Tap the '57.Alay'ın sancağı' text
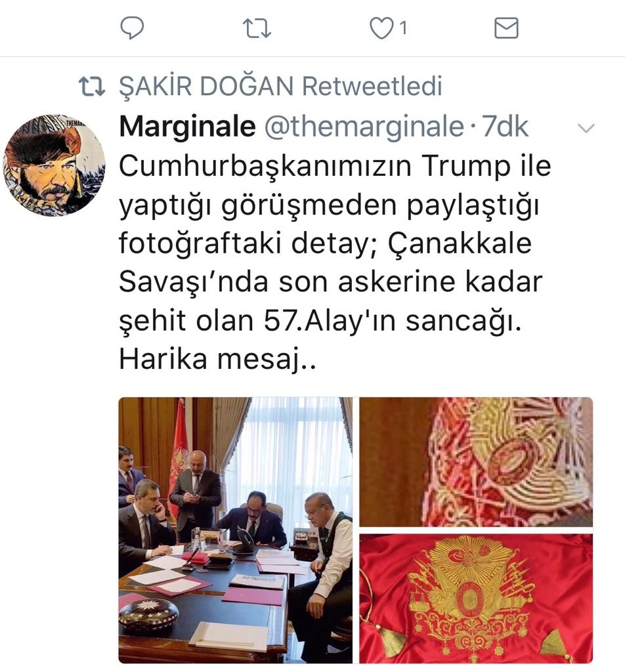Image resolution: width=625 pixels, height=672 pixels. click(392, 320)
